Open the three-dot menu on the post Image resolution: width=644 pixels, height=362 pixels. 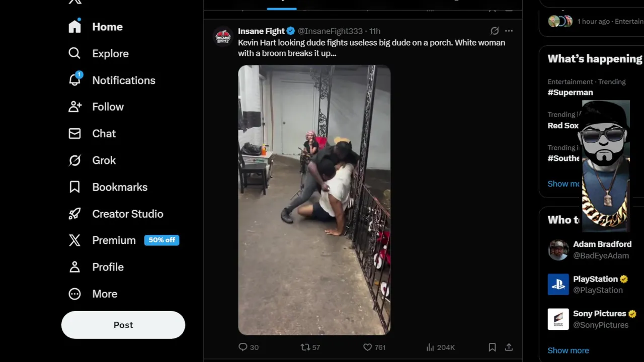509,31
